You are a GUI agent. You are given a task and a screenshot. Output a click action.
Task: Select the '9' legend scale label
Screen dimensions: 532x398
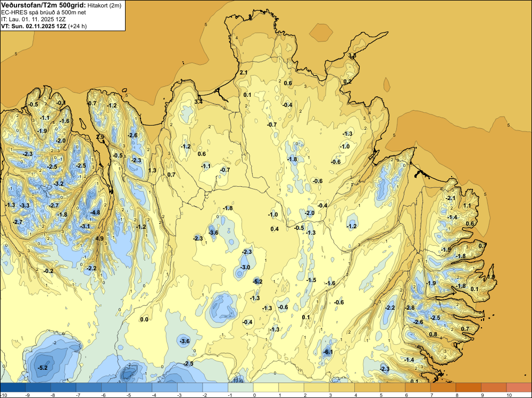coord(483,395)
